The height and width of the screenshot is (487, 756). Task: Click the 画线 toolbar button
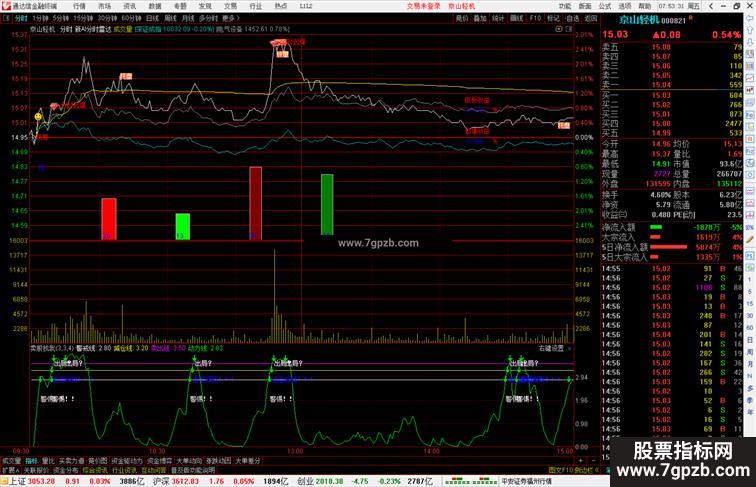[517, 18]
